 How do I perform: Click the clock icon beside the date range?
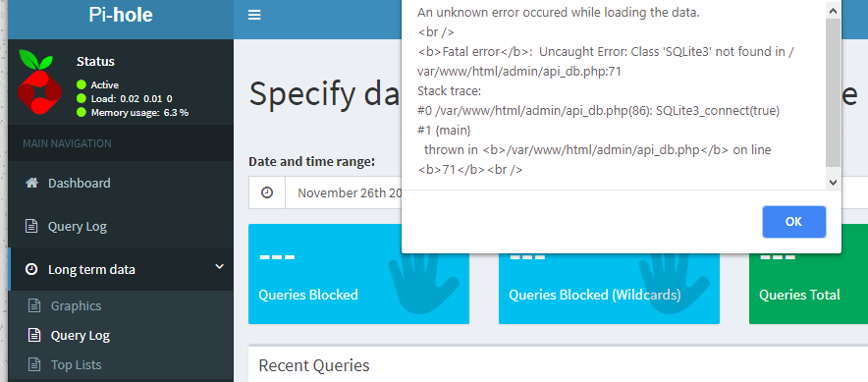[x=267, y=192]
